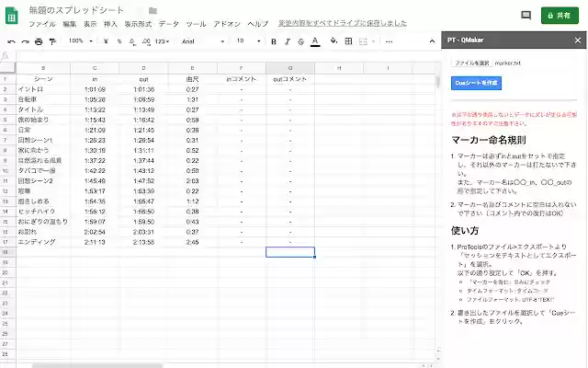The width and height of the screenshot is (588, 368).
Task: Click the redo arrow in toolbar
Action: [x=25, y=41]
